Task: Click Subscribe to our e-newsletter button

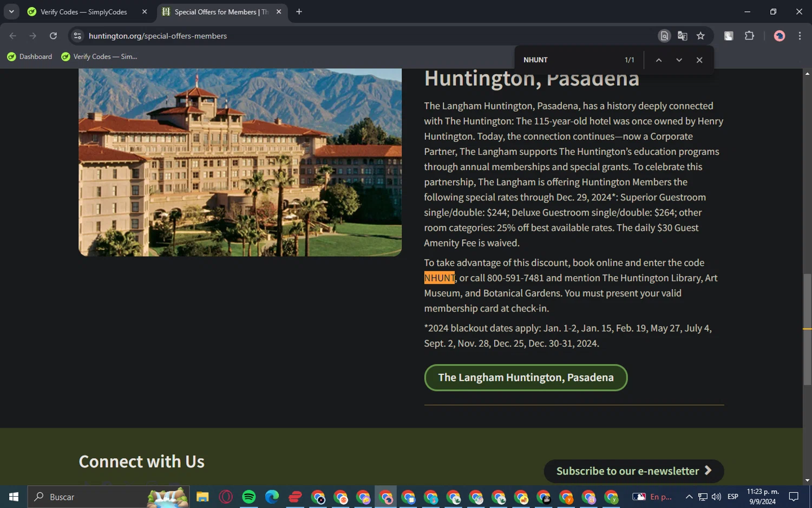Action: [x=634, y=471]
